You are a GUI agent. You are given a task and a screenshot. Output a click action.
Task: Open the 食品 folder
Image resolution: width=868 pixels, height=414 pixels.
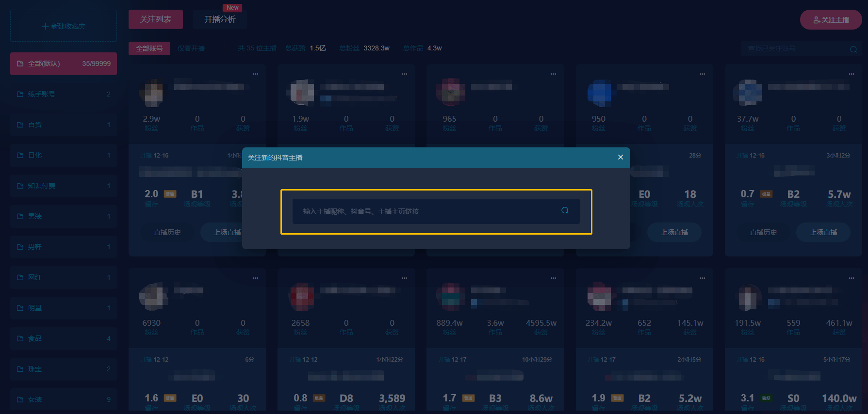64,338
